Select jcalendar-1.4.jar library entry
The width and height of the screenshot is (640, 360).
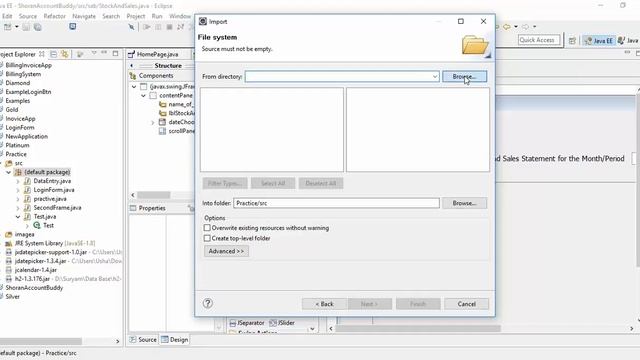(31, 270)
